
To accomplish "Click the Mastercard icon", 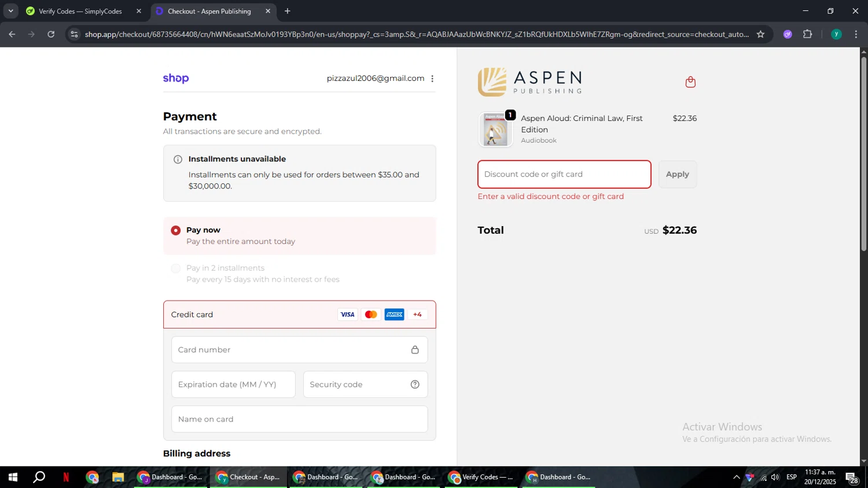I will (371, 315).
